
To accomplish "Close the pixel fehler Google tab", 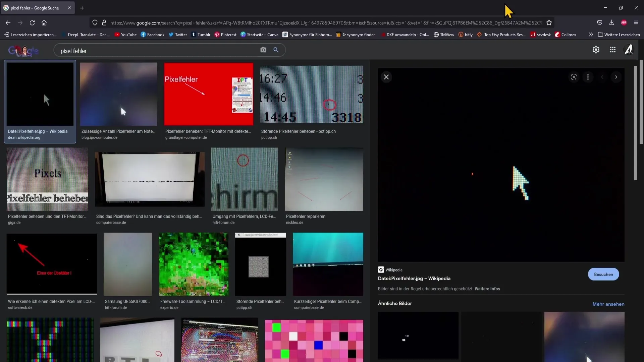I will (69, 8).
